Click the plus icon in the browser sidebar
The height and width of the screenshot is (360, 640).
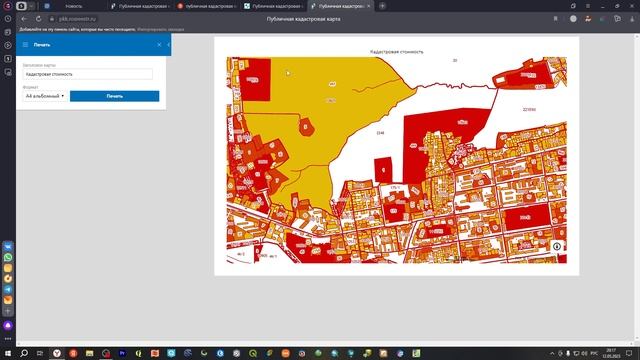[x=8, y=311]
